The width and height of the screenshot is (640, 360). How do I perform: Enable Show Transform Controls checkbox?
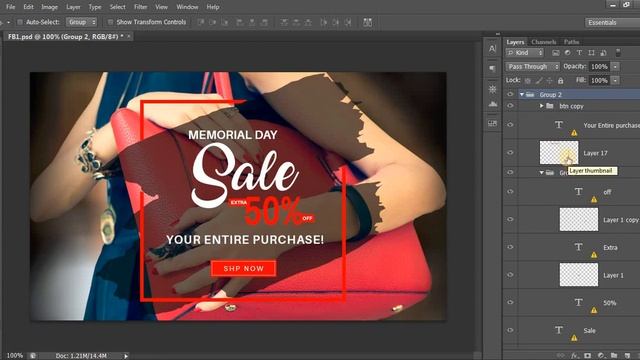110,22
